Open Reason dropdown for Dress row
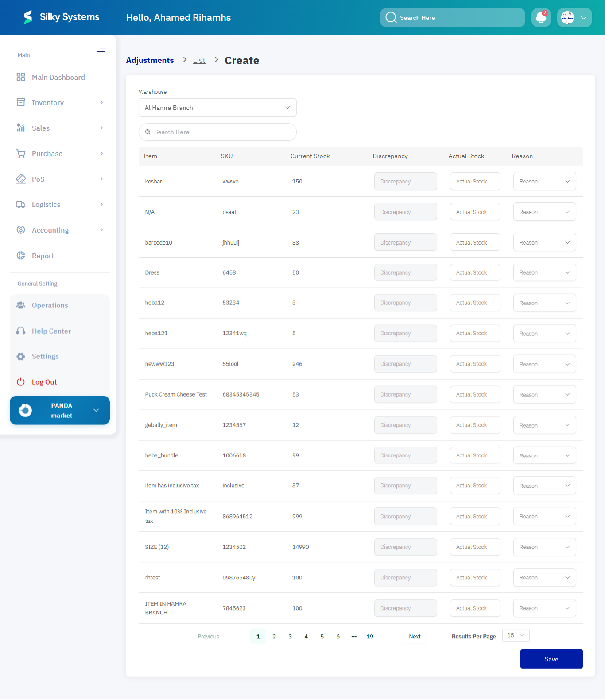 [544, 272]
